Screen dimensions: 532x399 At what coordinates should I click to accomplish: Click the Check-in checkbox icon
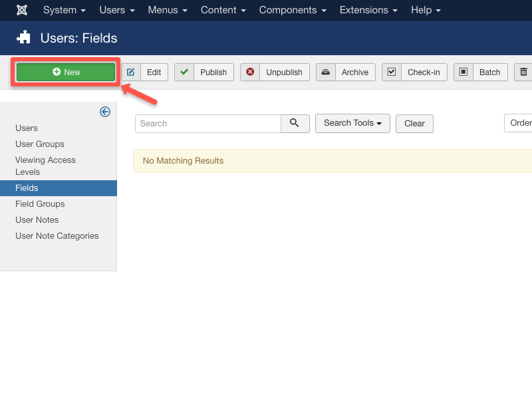click(392, 72)
